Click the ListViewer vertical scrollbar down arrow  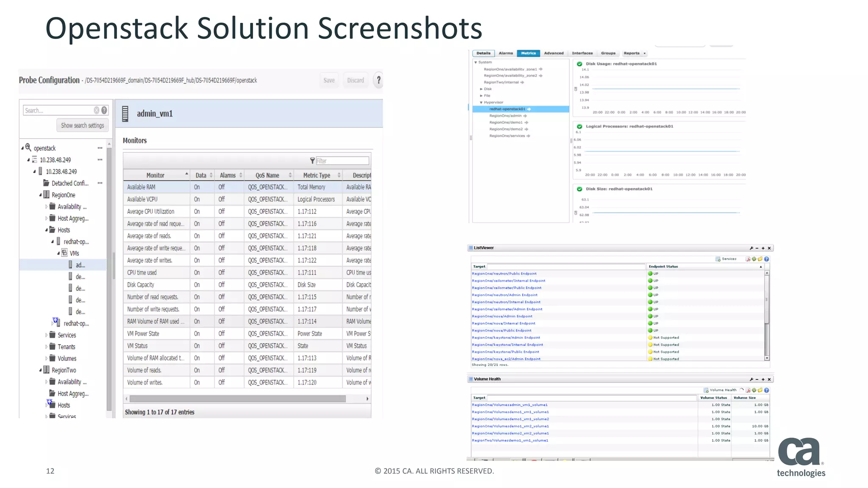767,358
